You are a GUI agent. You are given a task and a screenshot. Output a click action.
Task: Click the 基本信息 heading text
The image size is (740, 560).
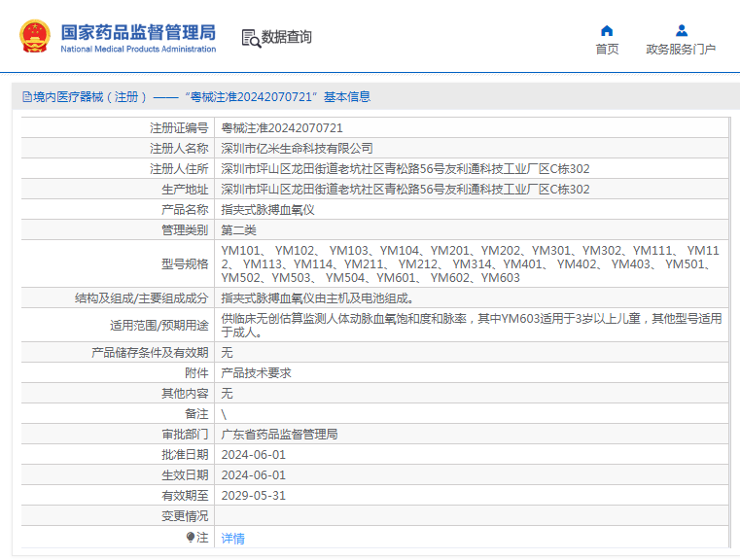347,97
